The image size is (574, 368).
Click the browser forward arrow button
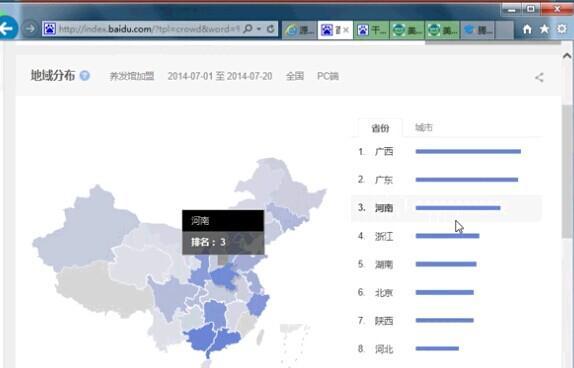30,29
